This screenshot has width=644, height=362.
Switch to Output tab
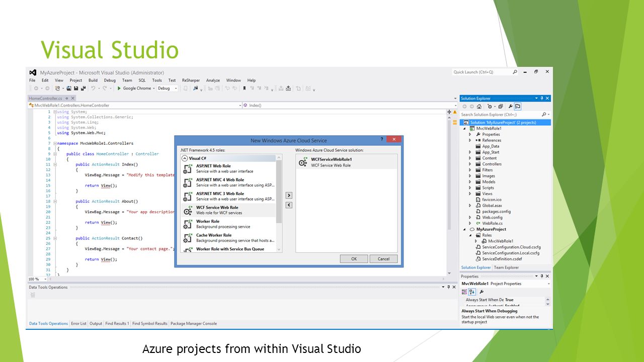(96, 324)
